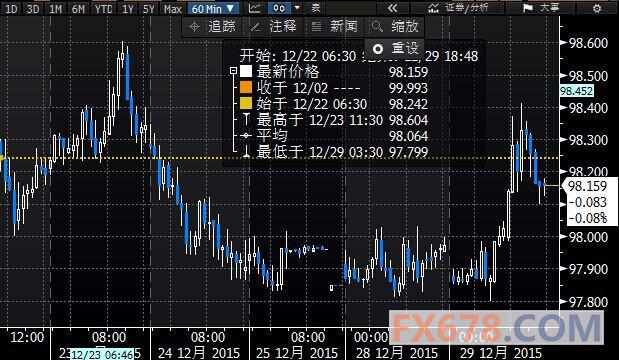
Task: Switch the chart to the 1D range
Action: [11, 8]
